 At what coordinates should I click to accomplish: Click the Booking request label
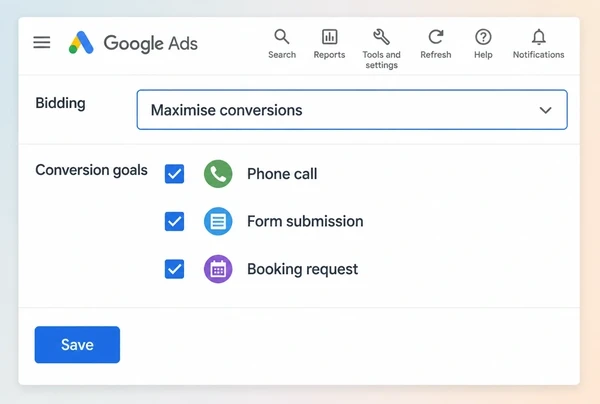coord(303,269)
